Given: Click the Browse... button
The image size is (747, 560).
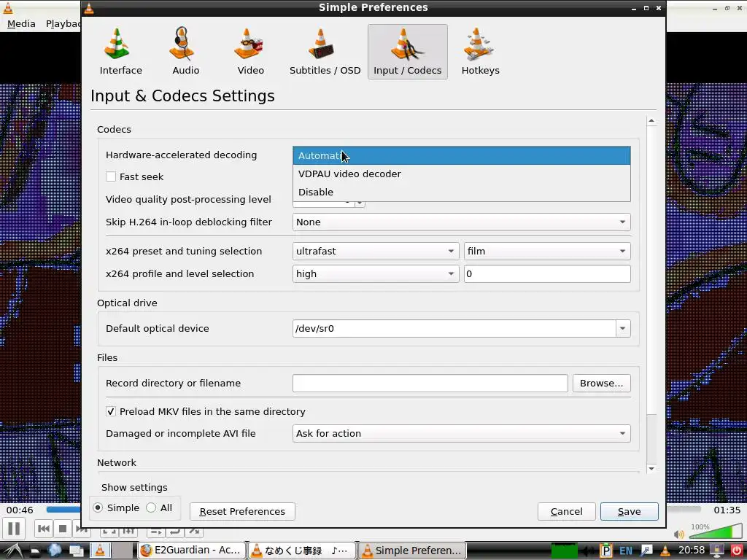Looking at the screenshot, I should click(601, 384).
